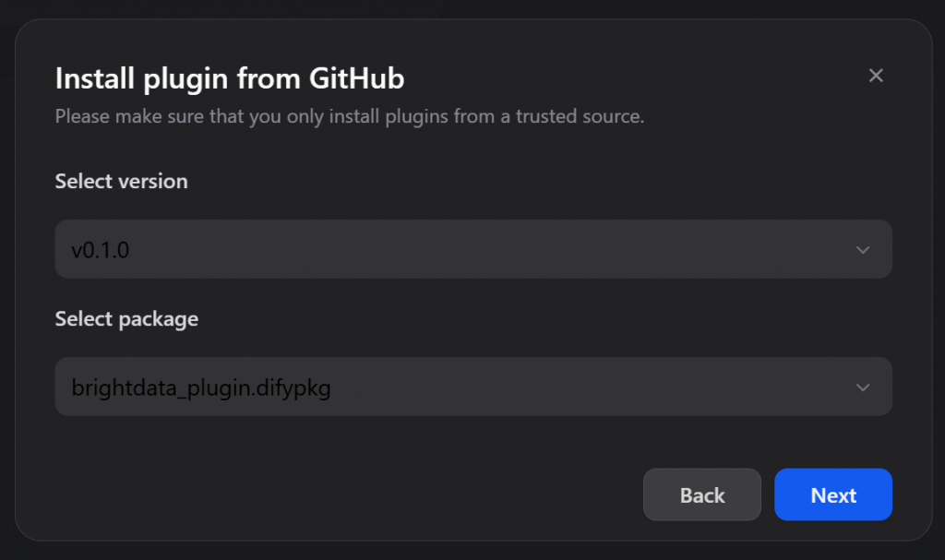The height and width of the screenshot is (560, 945).
Task: Click Next to install the plugin
Action: 832,494
